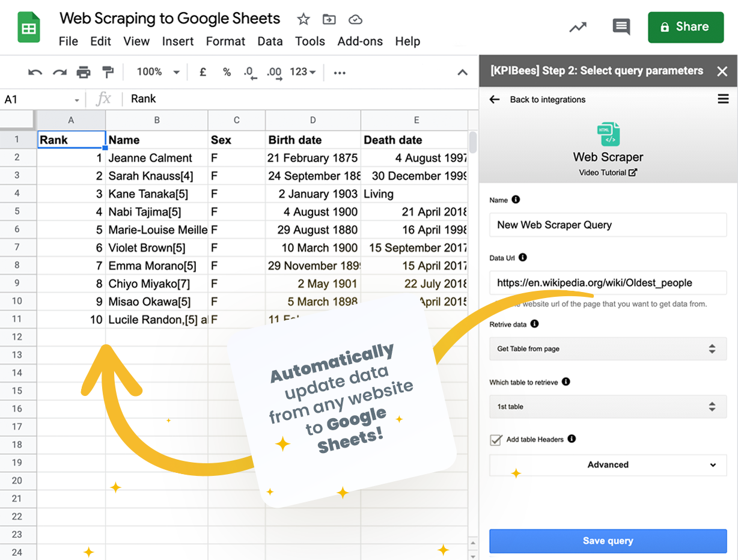
Task: Select cell with Chiyo Miyako[7]
Action: pyautogui.click(x=157, y=284)
